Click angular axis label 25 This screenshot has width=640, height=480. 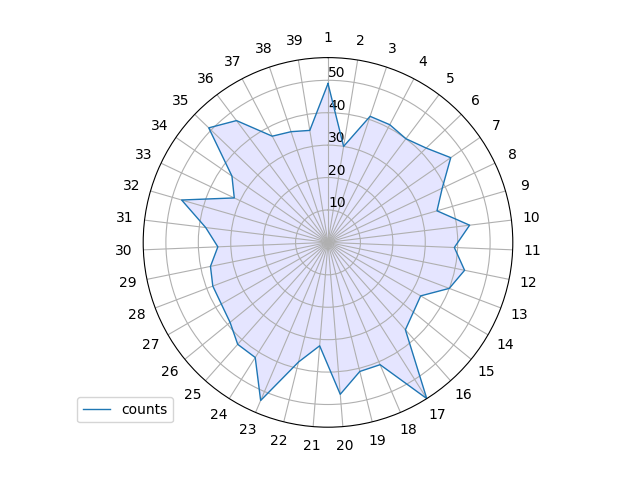(x=193, y=394)
